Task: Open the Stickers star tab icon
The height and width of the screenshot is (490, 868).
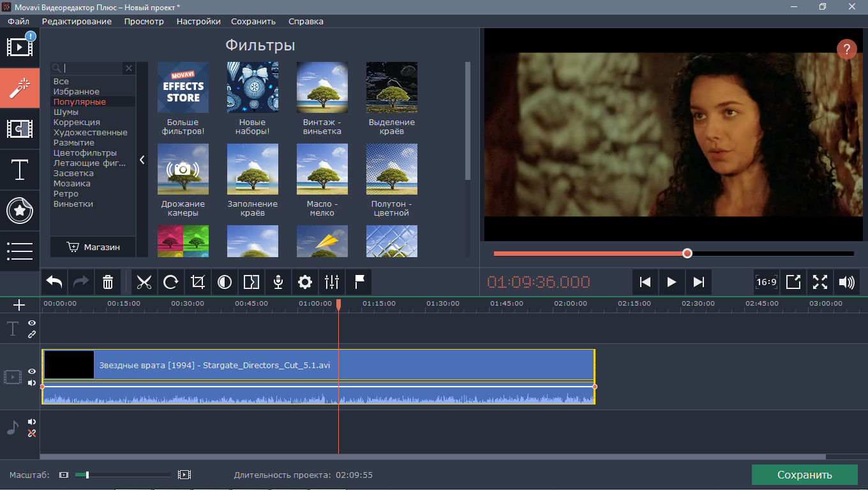Action: pyautogui.click(x=20, y=211)
